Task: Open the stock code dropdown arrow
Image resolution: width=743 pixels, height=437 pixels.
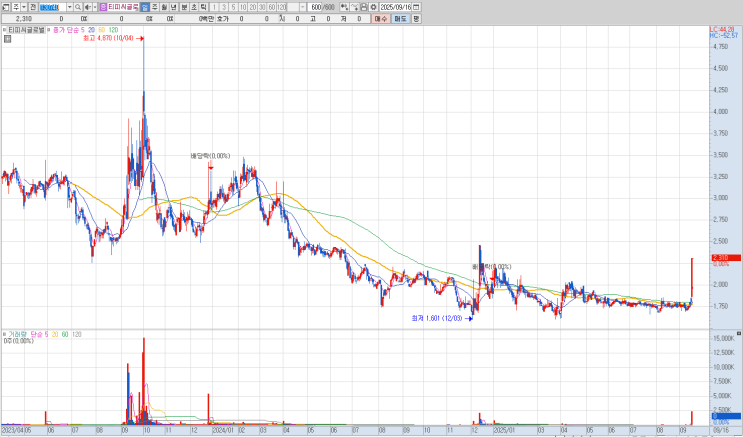Action: [70, 7]
